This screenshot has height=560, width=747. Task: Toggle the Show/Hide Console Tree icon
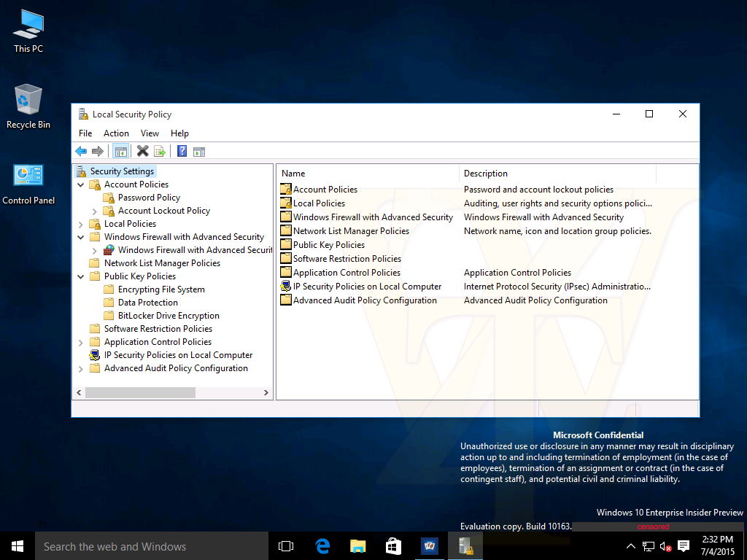point(121,152)
